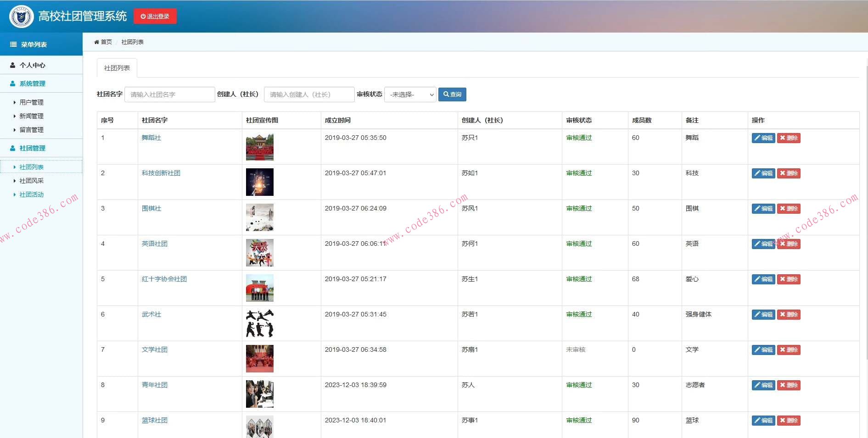Click the 菜单列表 hamburger icon
The width and height of the screenshot is (868, 438).
pyautogui.click(x=13, y=44)
